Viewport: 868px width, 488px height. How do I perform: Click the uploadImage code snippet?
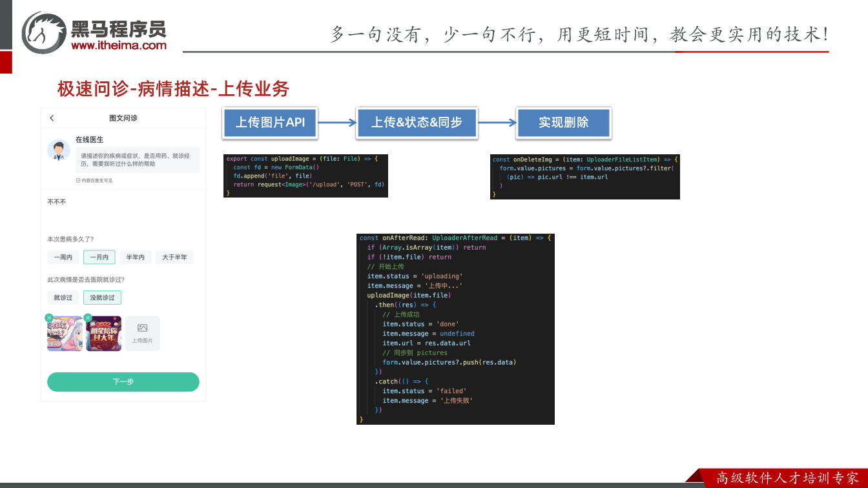point(305,176)
